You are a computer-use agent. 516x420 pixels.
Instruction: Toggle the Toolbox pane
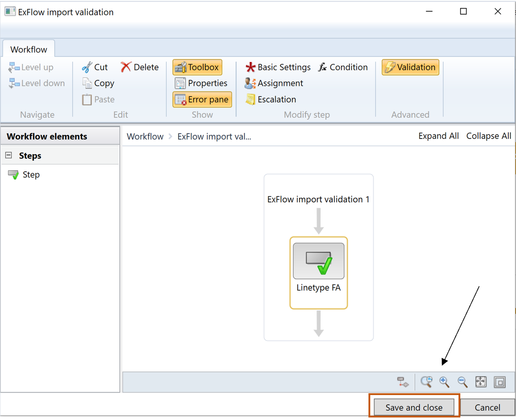click(197, 67)
